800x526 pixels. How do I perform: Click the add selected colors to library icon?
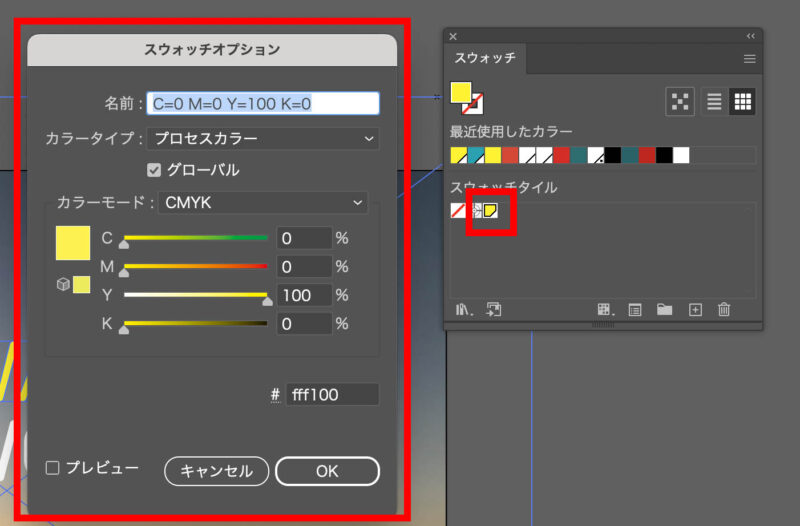point(492,310)
